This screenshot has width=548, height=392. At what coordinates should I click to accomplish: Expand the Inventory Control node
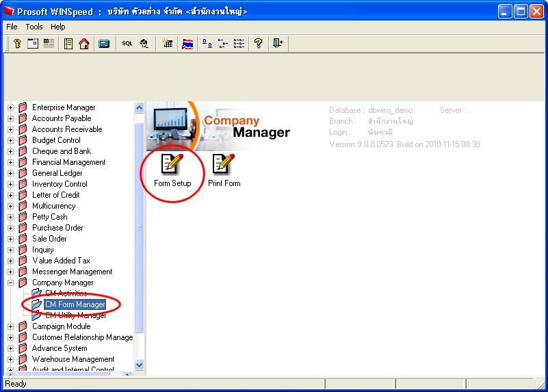pos(10,184)
